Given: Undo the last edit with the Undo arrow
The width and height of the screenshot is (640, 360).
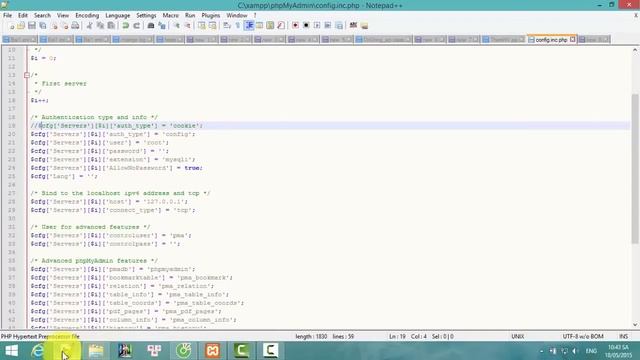Looking at the screenshot, I should 126,26.
